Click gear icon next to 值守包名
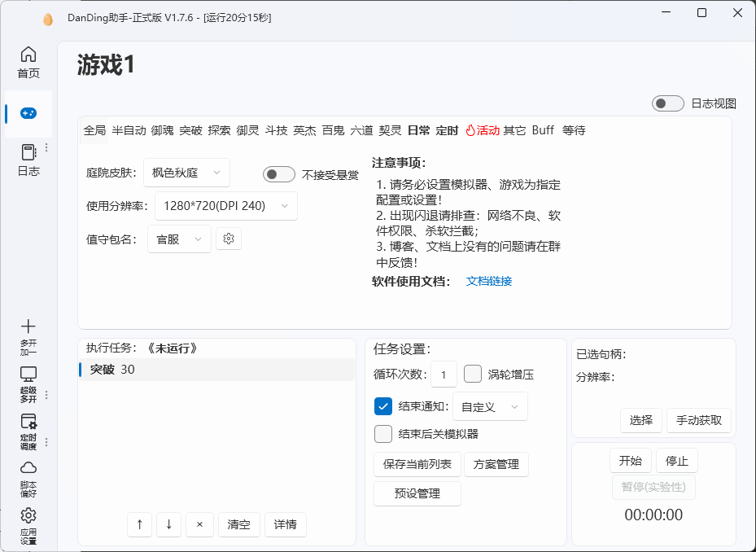Image resolution: width=756 pixels, height=552 pixels. tap(229, 239)
